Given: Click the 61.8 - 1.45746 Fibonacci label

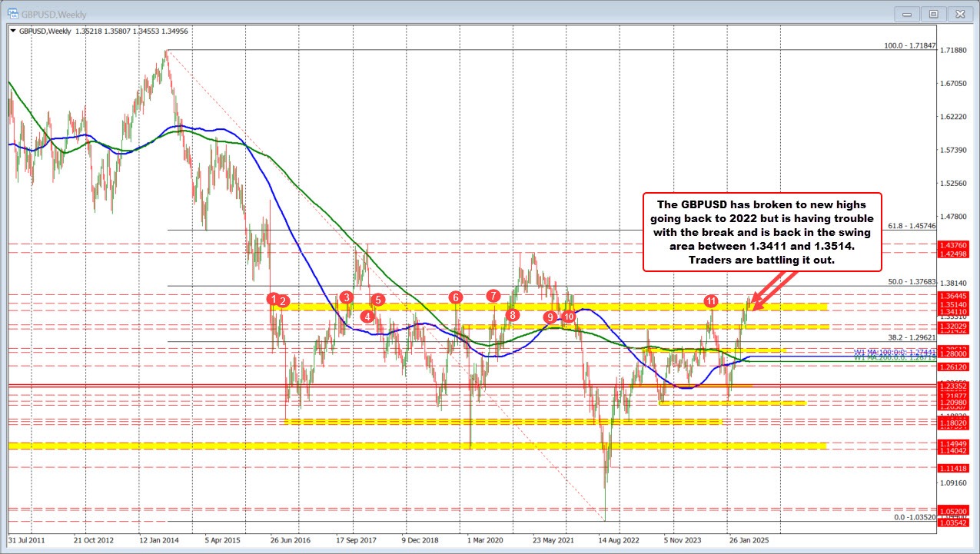Looking at the screenshot, I should pos(912,226).
